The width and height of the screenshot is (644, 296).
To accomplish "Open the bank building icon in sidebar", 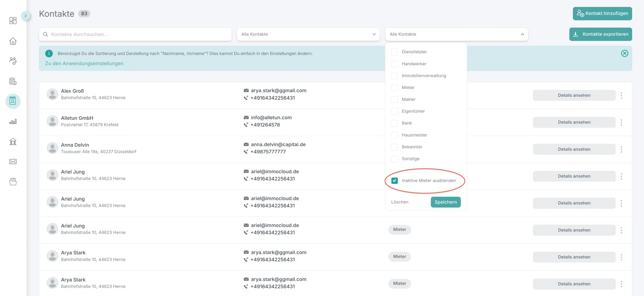I will point(13,141).
